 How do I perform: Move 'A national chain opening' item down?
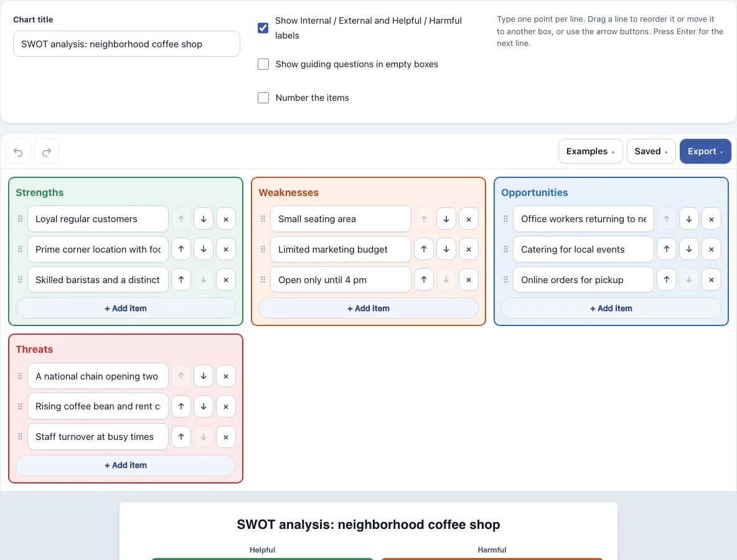coord(204,376)
